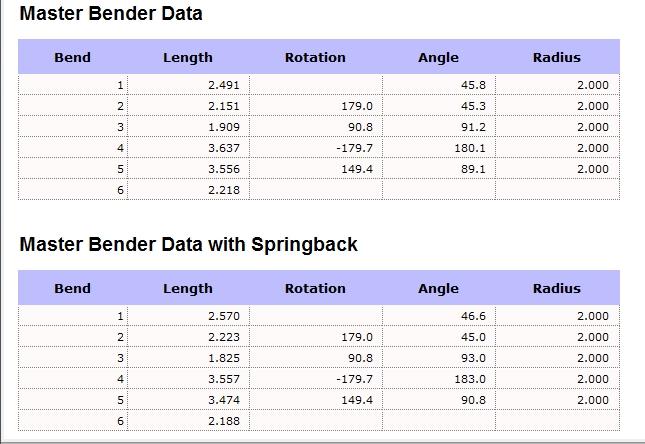Click the Length header in the Springback table
This screenshot has height=444, width=645.
click(188, 289)
